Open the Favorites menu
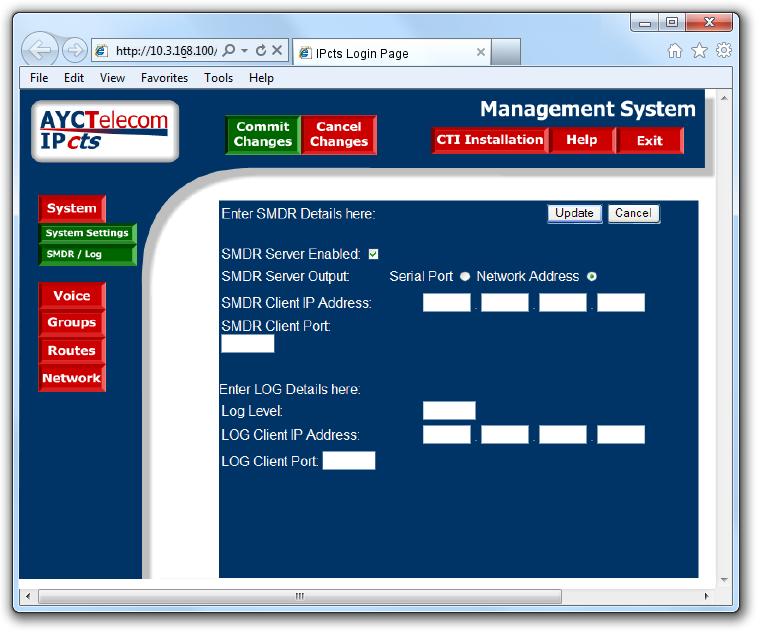 click(164, 78)
